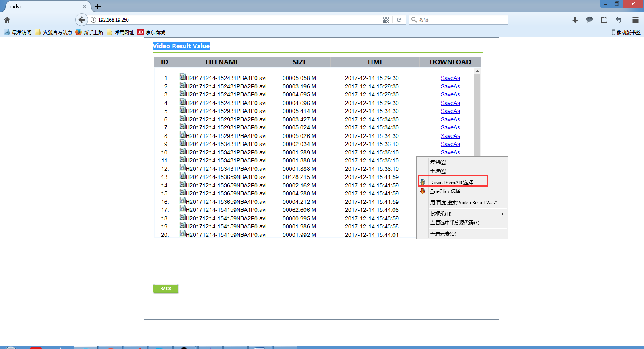Open the Downloads arrow icon in toolbar
The width and height of the screenshot is (644, 349).
[575, 20]
